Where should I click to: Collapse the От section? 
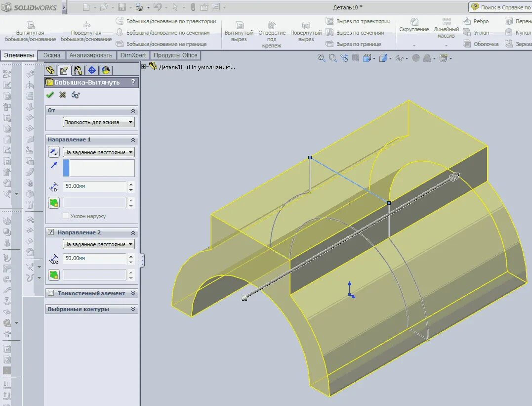tap(133, 110)
